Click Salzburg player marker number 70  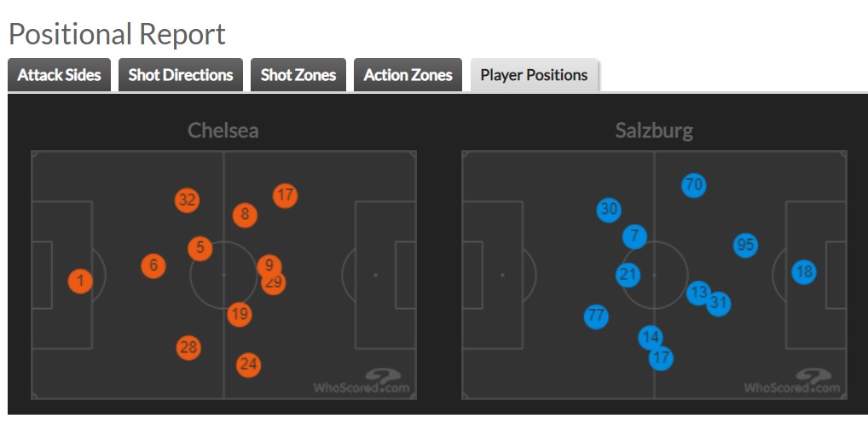694,184
